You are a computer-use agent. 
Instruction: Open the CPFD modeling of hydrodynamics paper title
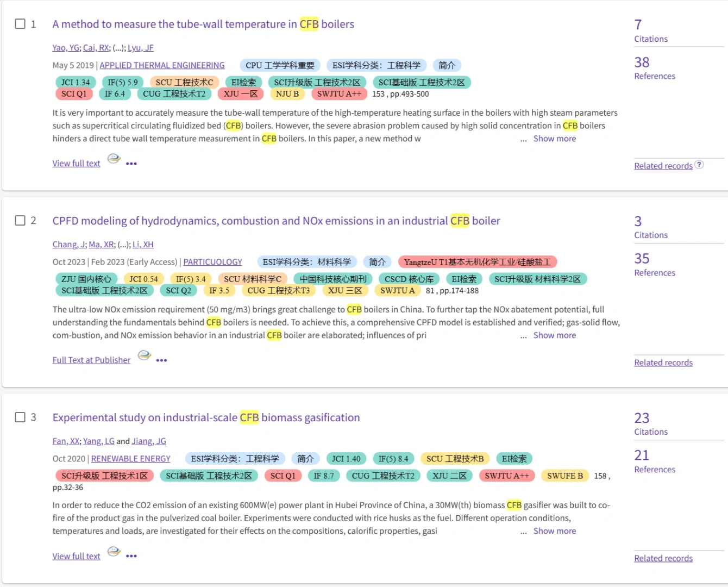[x=276, y=221]
